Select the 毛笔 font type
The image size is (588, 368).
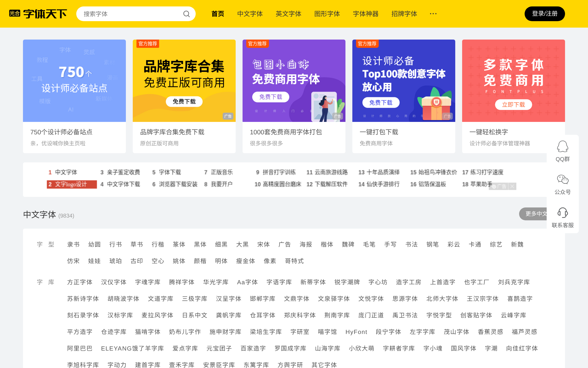pos(369,244)
